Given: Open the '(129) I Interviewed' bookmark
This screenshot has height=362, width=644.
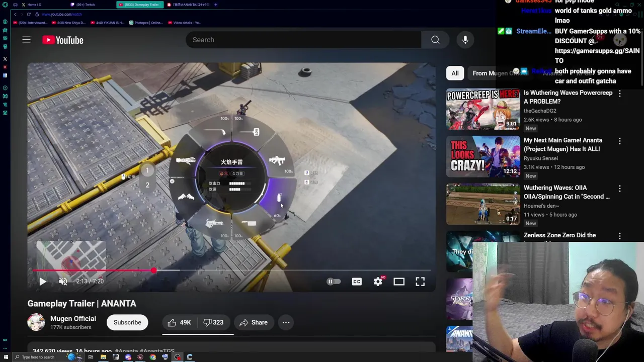Looking at the screenshot, I should (30, 23).
